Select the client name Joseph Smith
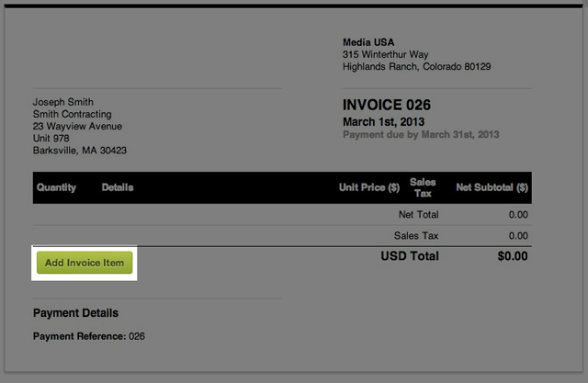 62,102
